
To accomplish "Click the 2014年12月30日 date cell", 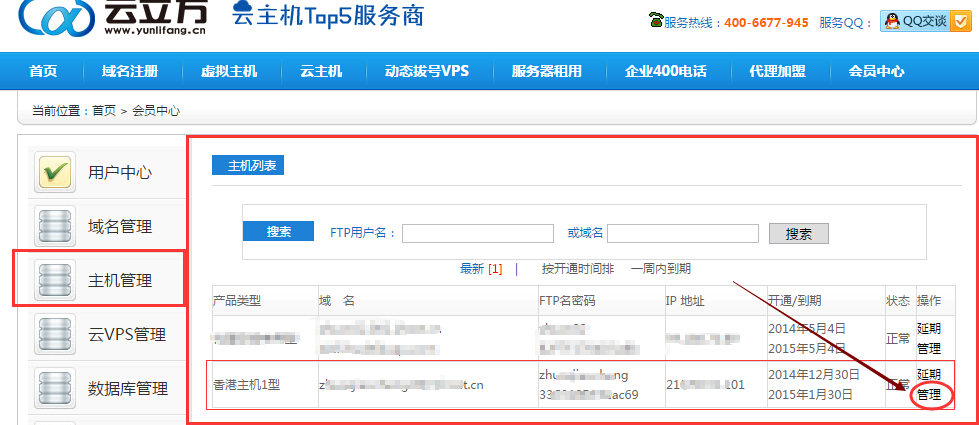I will tap(814, 375).
